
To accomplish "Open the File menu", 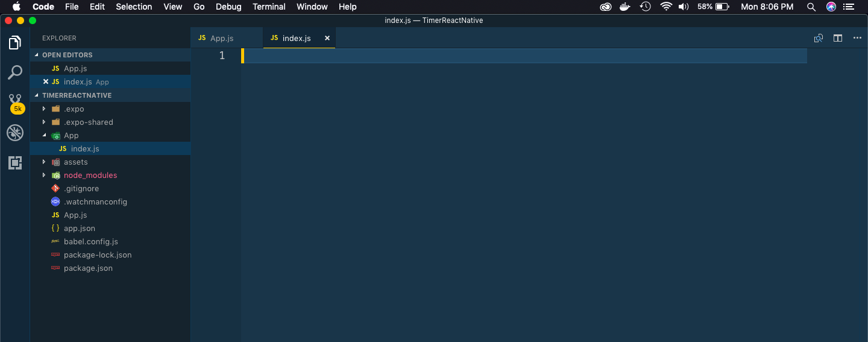I will [x=72, y=7].
